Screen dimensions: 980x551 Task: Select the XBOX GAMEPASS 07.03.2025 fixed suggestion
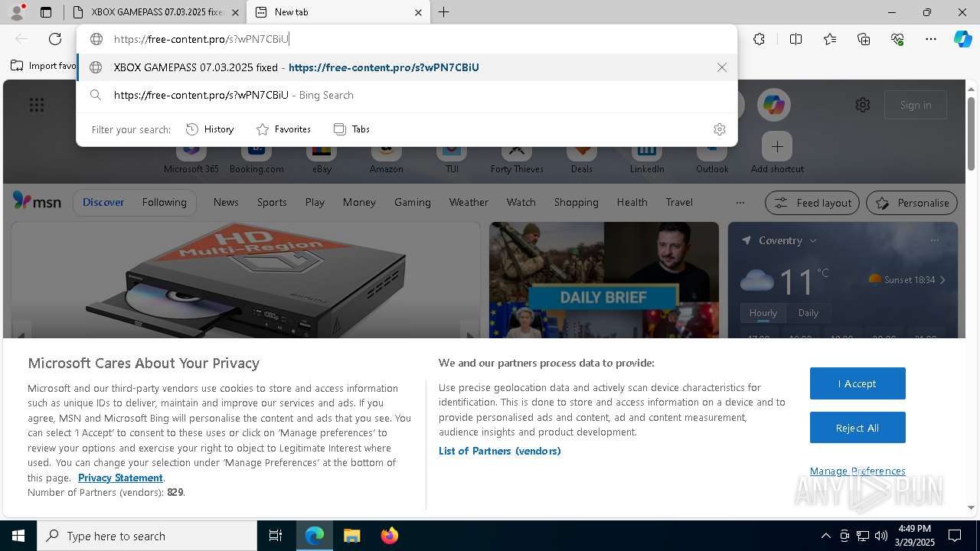407,67
